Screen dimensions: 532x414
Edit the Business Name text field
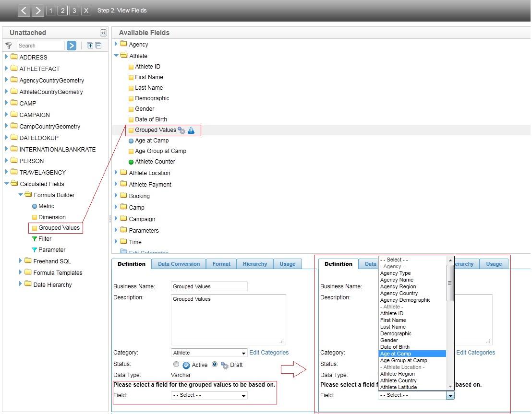209,286
